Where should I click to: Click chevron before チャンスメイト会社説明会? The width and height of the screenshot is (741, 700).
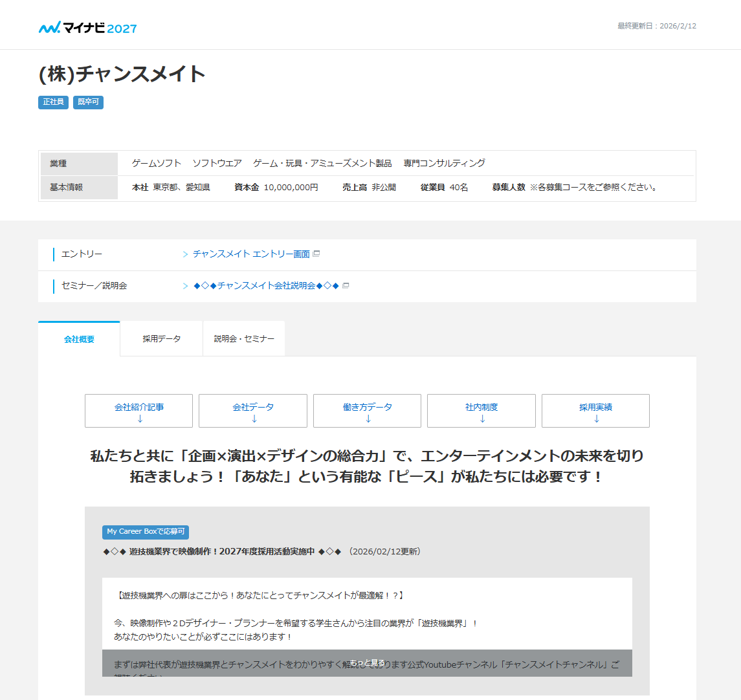(x=185, y=286)
